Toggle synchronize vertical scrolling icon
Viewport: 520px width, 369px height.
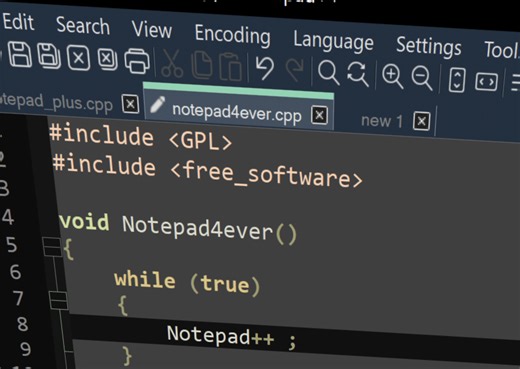(x=456, y=80)
